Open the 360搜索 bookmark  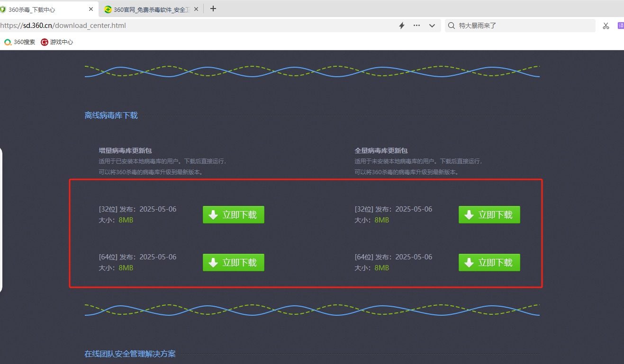[20, 42]
